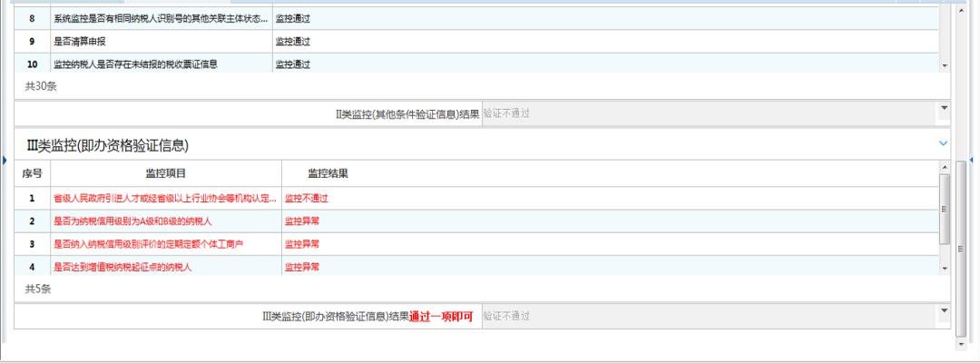Click the 共30条 record count
Image resolution: width=980 pixels, height=363 pixels.
coord(41,86)
